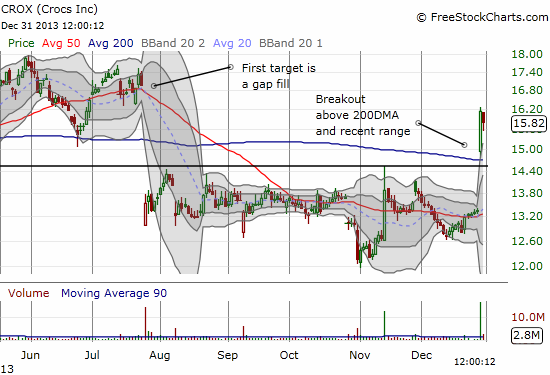Image resolution: width=550 pixels, height=375 pixels.
Task: Click the 16.80 price axis label
Action: 527,90
